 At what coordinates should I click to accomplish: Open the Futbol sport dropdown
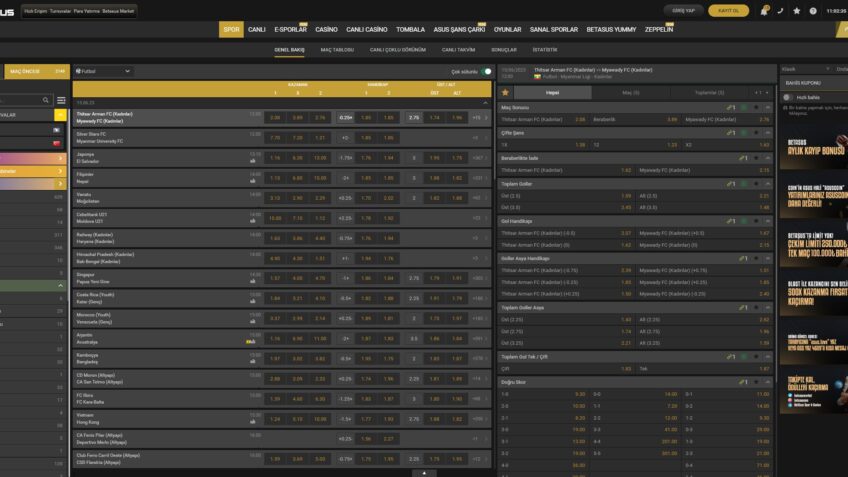click(x=103, y=71)
